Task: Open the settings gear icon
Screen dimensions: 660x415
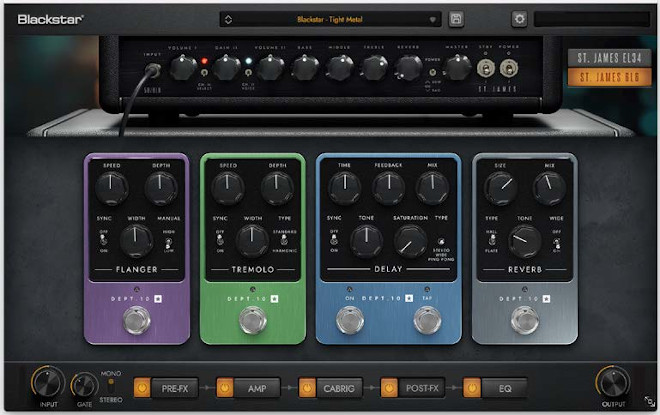Action: [519, 19]
